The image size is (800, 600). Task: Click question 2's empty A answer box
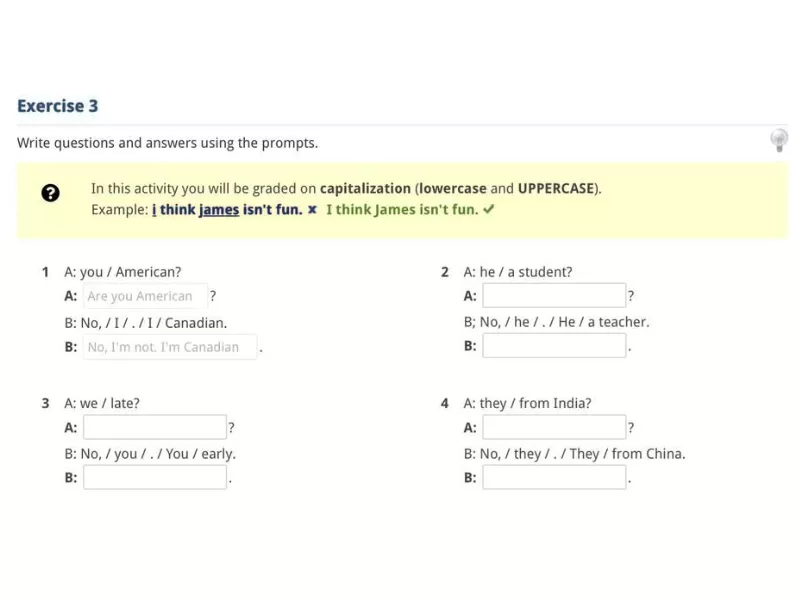pos(555,296)
